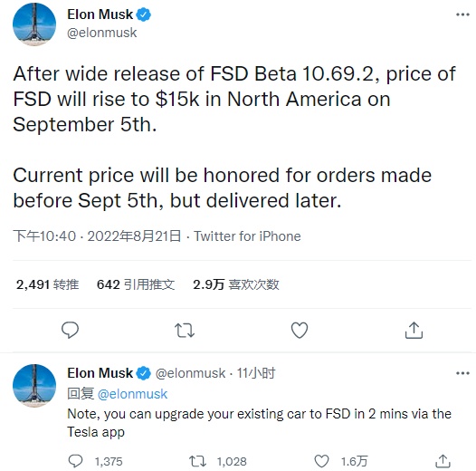Screen dimensions: 476x471
Task: Open reply comments on Tesla app tweet
Action: [75, 461]
